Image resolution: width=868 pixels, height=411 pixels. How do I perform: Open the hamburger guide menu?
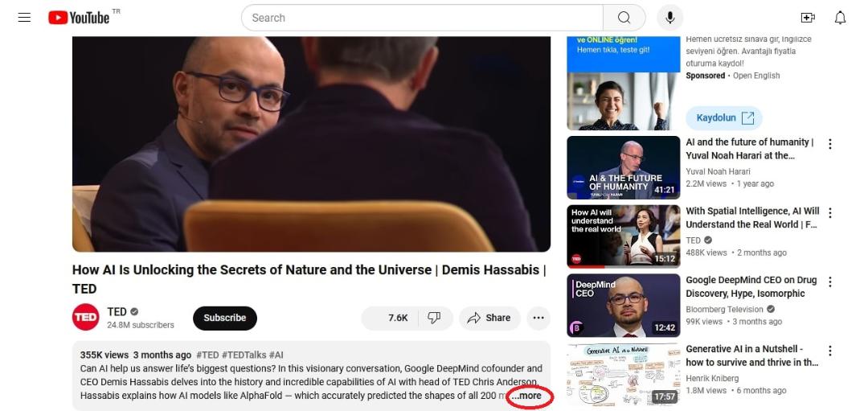(x=24, y=18)
